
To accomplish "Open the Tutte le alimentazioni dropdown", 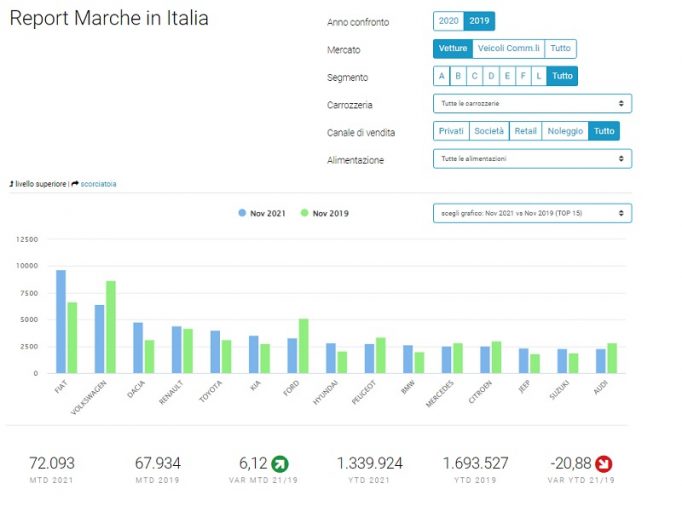I will pos(532,159).
